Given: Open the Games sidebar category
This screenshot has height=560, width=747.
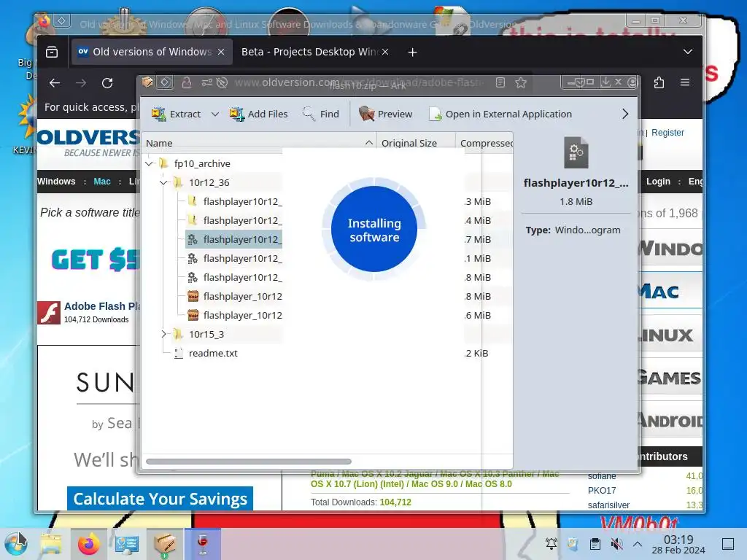Looking at the screenshot, I should coord(670,378).
